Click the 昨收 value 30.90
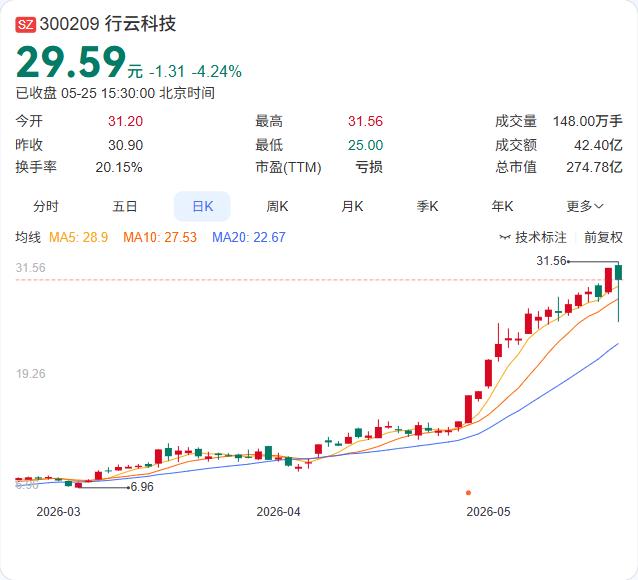Screen dimensions: 638x580 click(x=125, y=145)
